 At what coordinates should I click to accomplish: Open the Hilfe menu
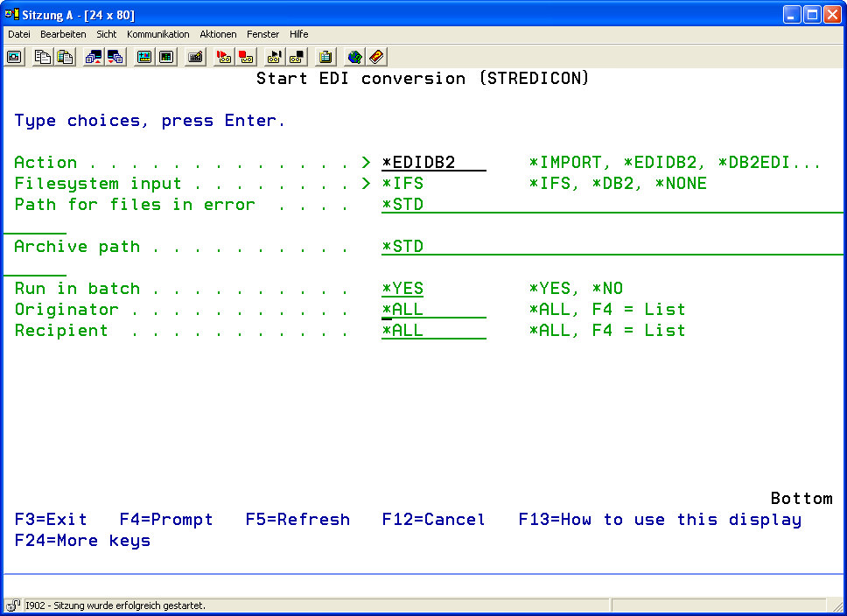tap(298, 34)
